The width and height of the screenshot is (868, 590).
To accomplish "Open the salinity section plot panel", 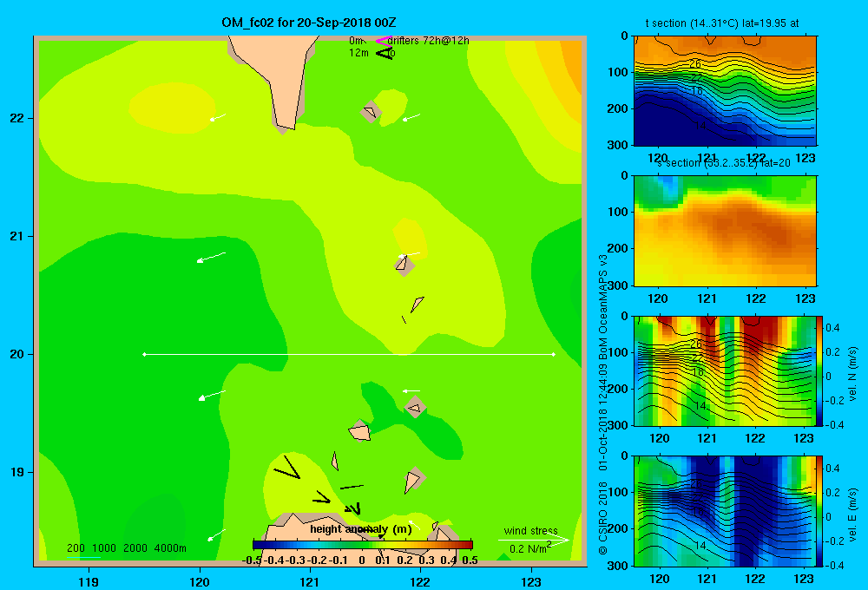I will coord(725,231).
